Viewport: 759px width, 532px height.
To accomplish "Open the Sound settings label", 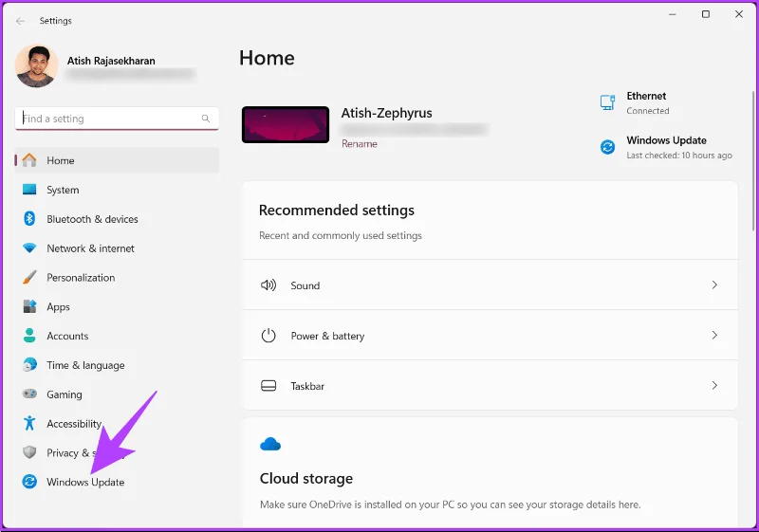I will pyautogui.click(x=305, y=285).
